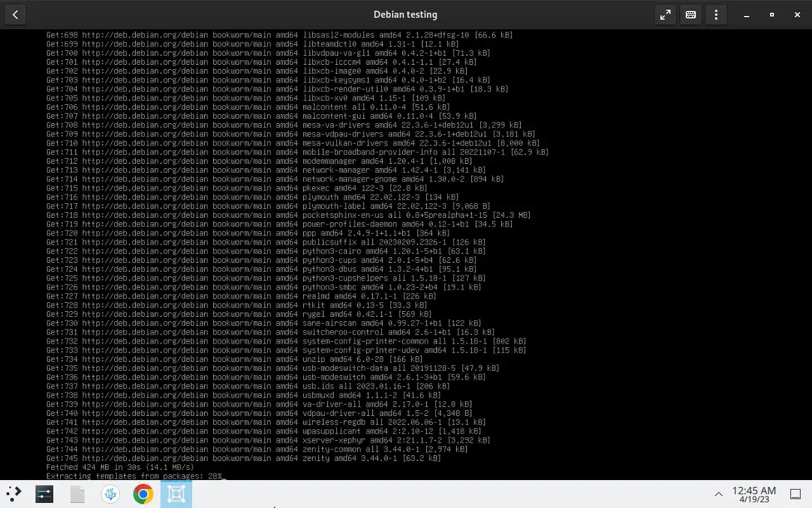Go back to the Boxes overview

point(15,15)
